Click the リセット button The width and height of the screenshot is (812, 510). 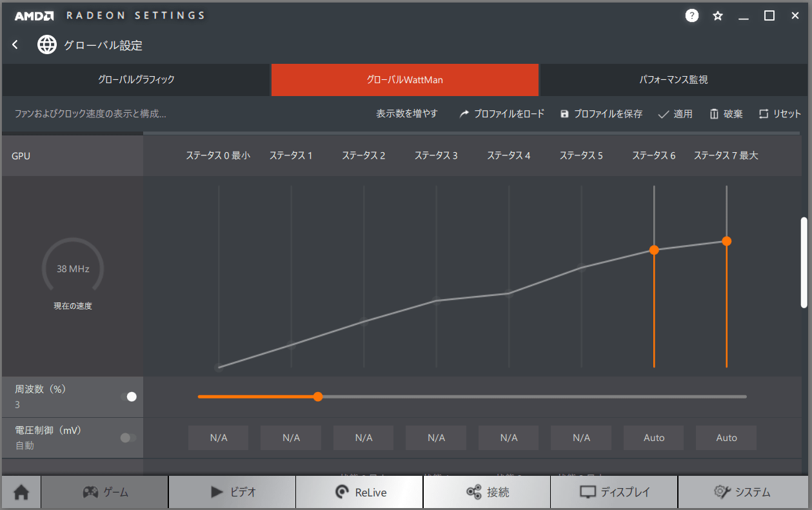click(780, 113)
